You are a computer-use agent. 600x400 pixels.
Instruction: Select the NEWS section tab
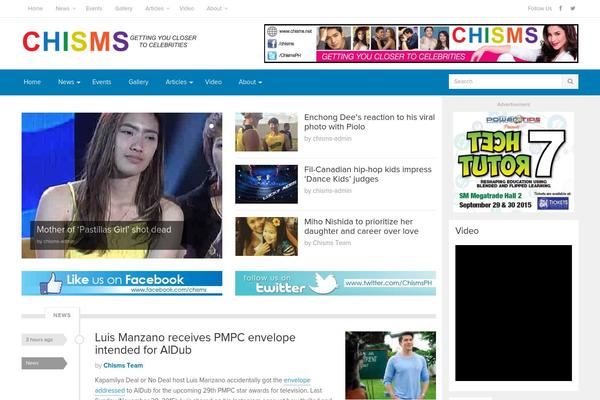coord(62,315)
